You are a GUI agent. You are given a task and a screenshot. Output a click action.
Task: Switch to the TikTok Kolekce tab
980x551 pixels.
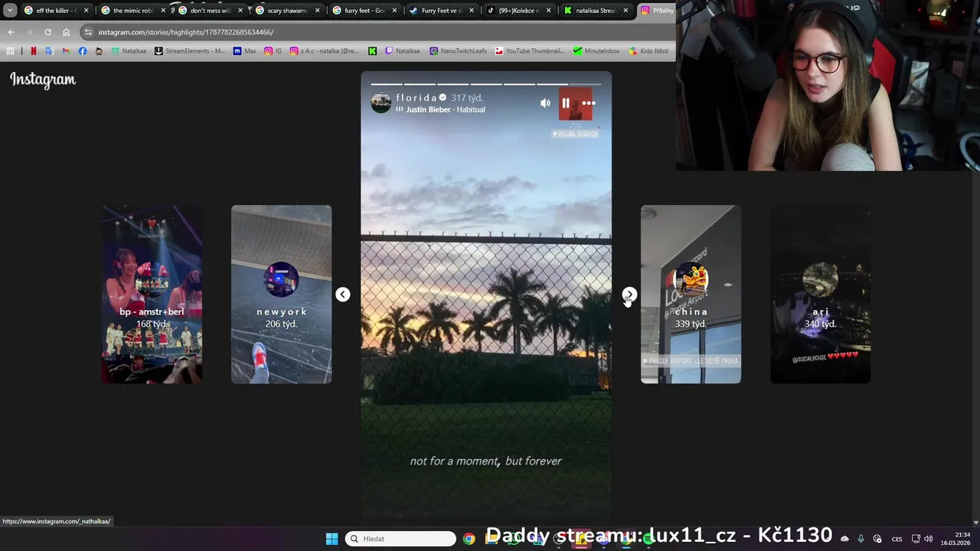520,11
